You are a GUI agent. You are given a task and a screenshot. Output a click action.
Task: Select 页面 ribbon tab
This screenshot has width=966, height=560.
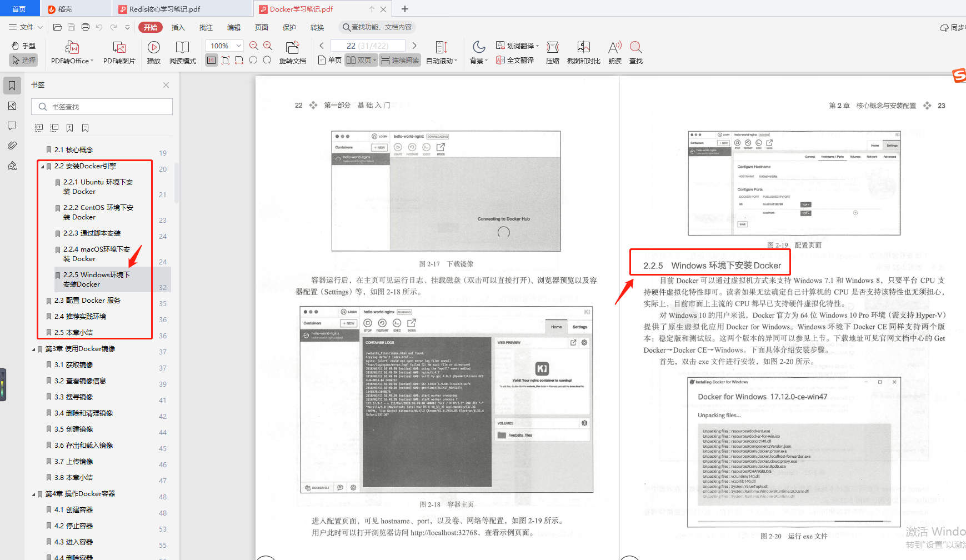(x=262, y=27)
